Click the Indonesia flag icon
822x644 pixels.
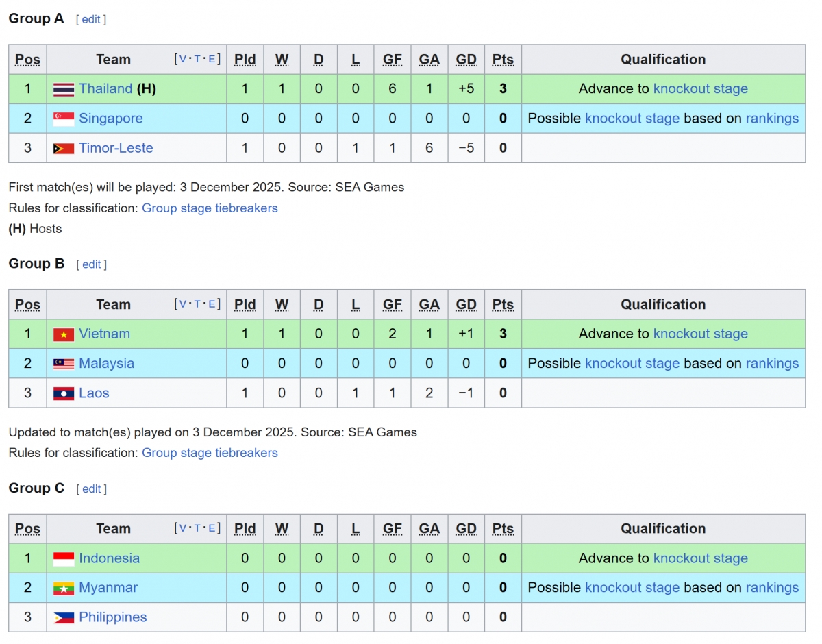coord(64,558)
